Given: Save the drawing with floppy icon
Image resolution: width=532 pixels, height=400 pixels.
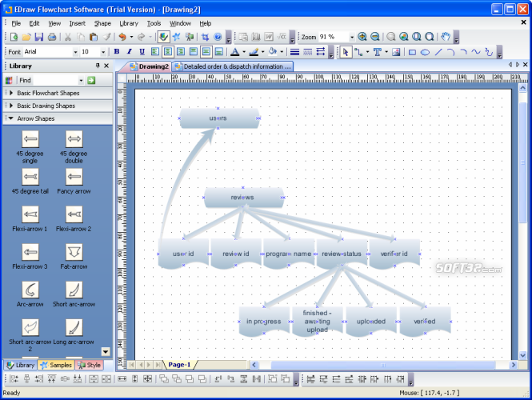Looking at the screenshot, I should 39,37.
